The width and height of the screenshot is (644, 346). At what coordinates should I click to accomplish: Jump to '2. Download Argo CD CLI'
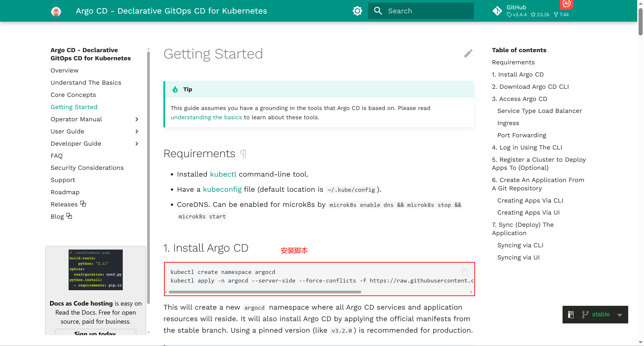tap(530, 87)
